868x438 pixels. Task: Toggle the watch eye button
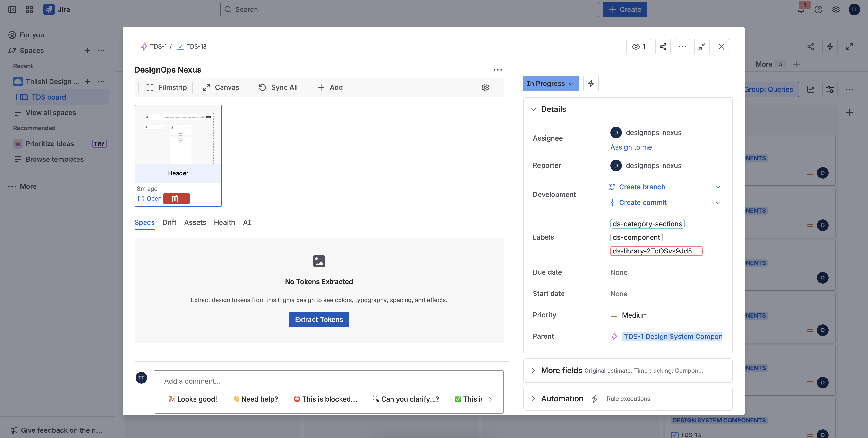pos(638,47)
